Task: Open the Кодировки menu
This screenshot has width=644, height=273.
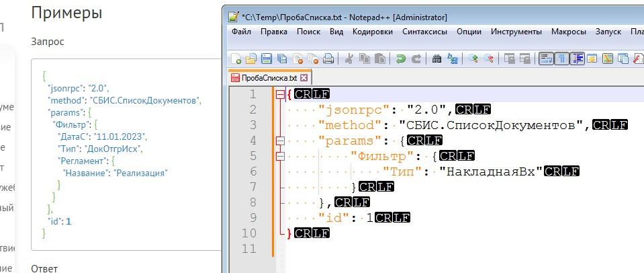Action: point(372,32)
